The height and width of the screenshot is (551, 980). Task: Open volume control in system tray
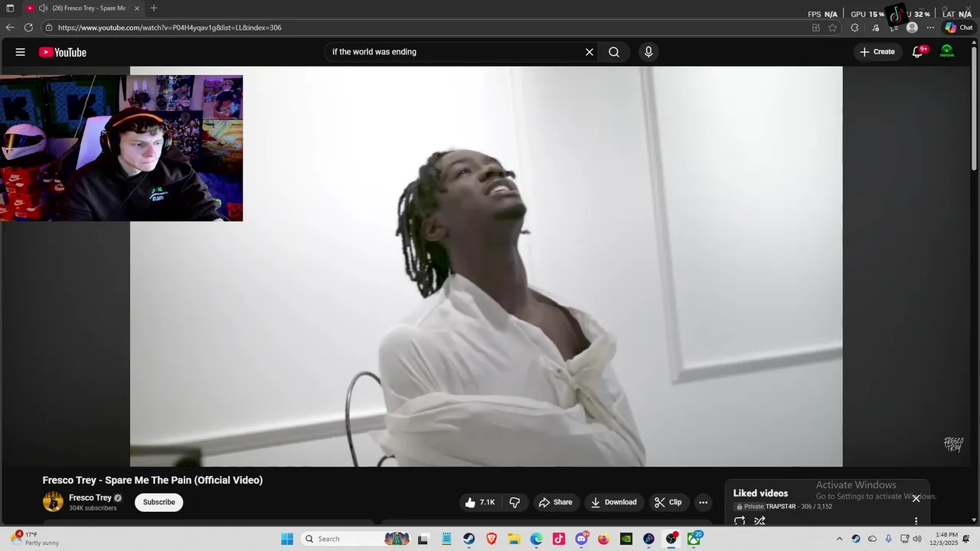(917, 539)
